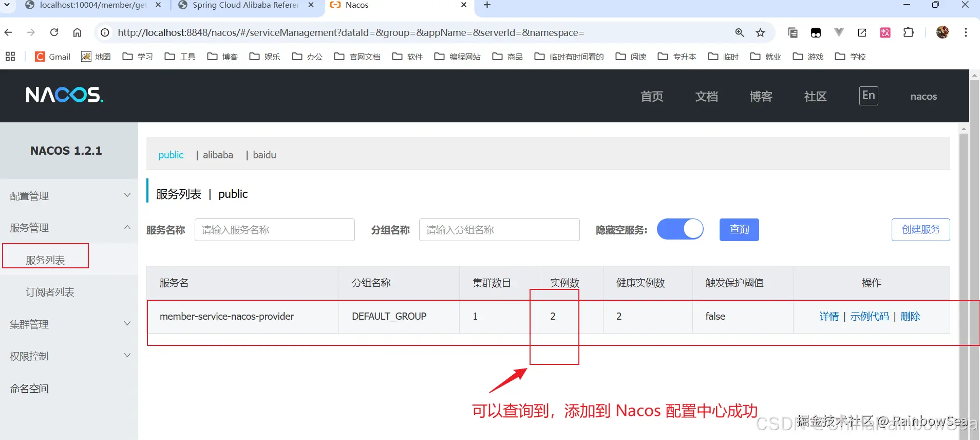The height and width of the screenshot is (440, 980).
Task: Open 命名空间 in the sidebar
Action: pyautogui.click(x=29, y=389)
